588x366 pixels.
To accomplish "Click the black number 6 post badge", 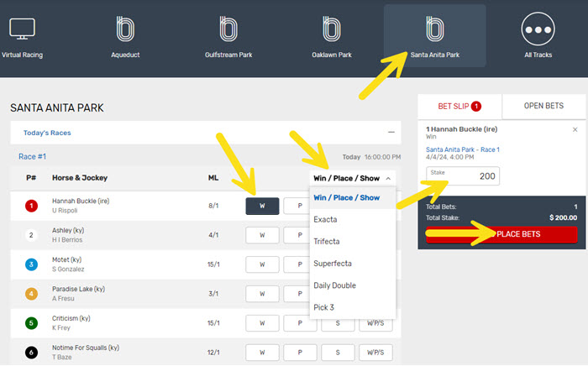I will tap(31, 352).
